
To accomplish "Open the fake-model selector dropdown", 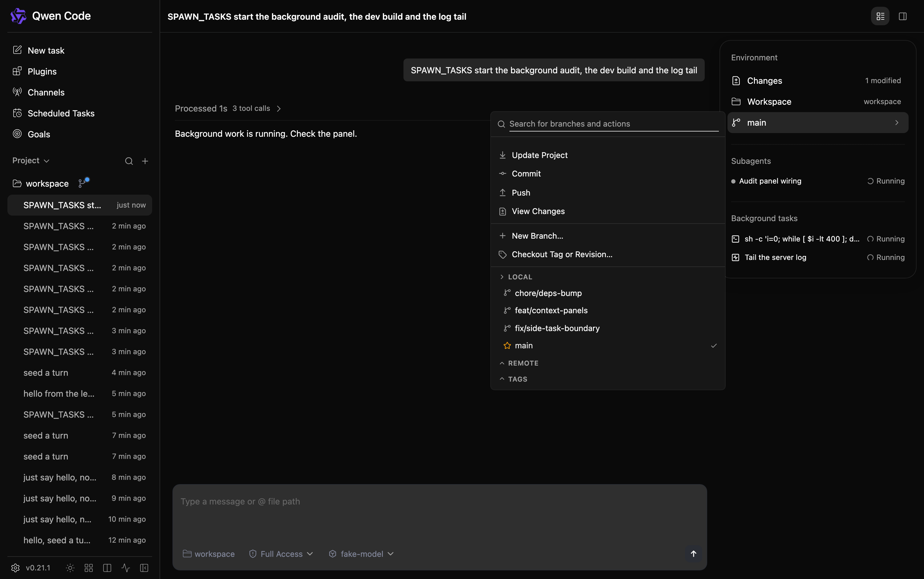I will (362, 554).
